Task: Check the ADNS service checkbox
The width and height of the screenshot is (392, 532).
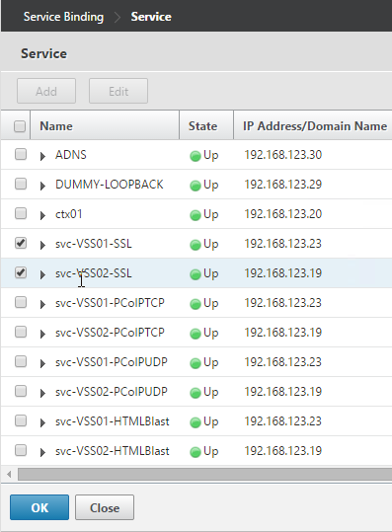Action: tap(21, 154)
